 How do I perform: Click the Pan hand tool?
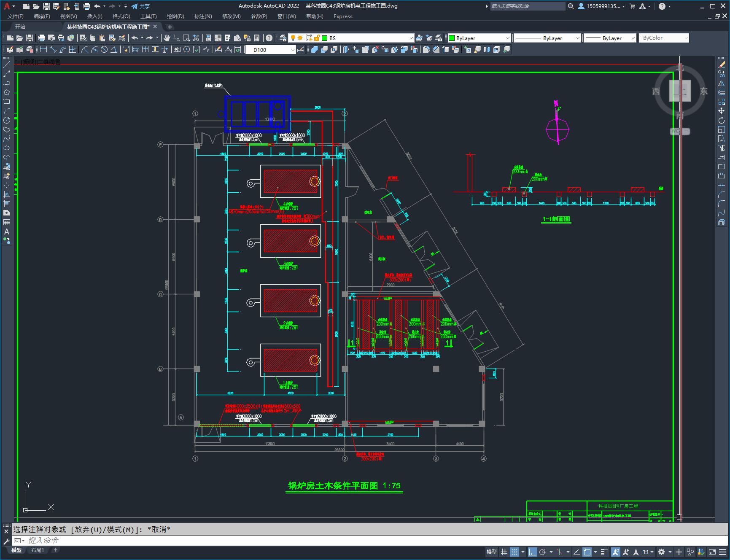click(x=167, y=38)
